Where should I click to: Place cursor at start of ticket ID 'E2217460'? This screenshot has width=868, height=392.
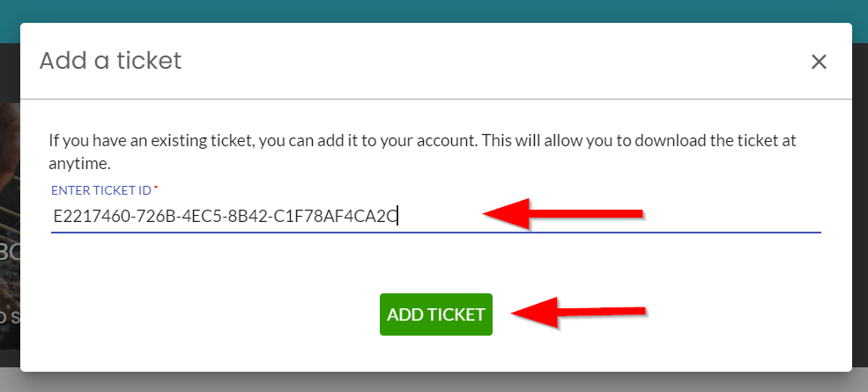click(x=54, y=216)
